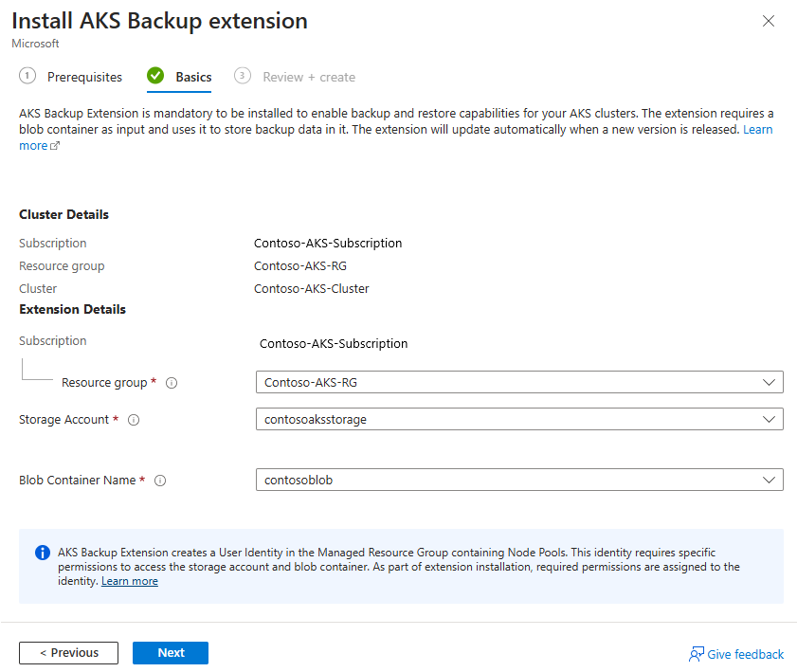
Task: Switch to the Prerequisites tab
Action: (84, 76)
